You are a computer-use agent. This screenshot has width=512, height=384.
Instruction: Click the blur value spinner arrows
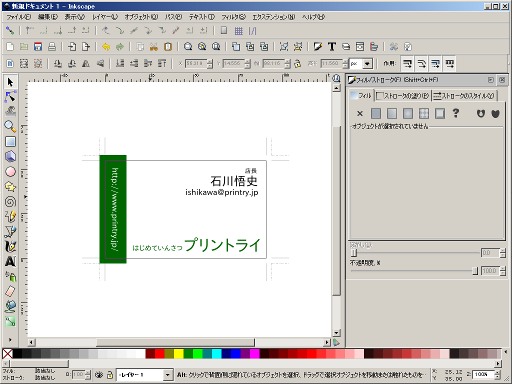503,253
